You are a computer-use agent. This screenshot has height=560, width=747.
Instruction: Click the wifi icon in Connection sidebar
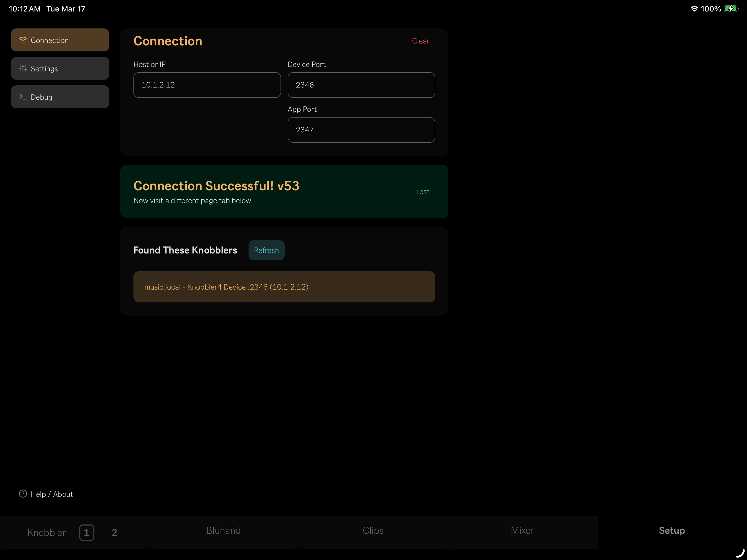[23, 40]
